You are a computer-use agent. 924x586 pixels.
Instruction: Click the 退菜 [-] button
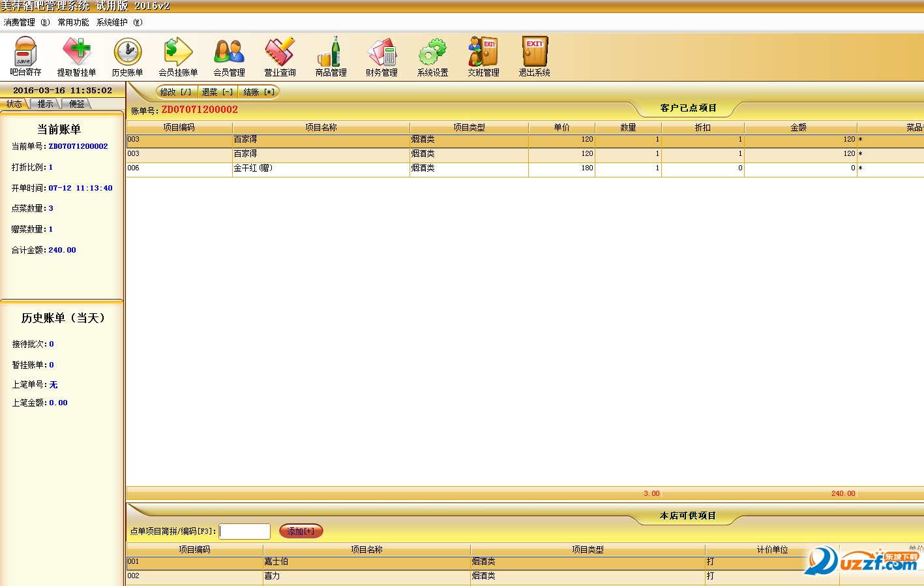(x=217, y=92)
